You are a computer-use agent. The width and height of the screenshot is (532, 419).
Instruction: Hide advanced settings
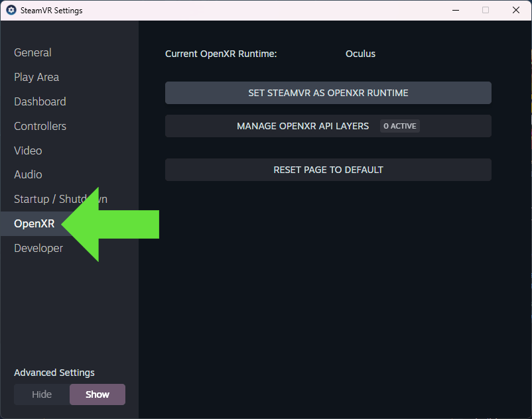[x=42, y=394]
